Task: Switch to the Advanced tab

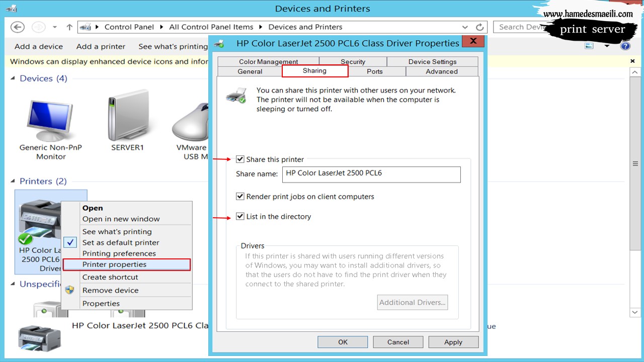Action: [442, 71]
